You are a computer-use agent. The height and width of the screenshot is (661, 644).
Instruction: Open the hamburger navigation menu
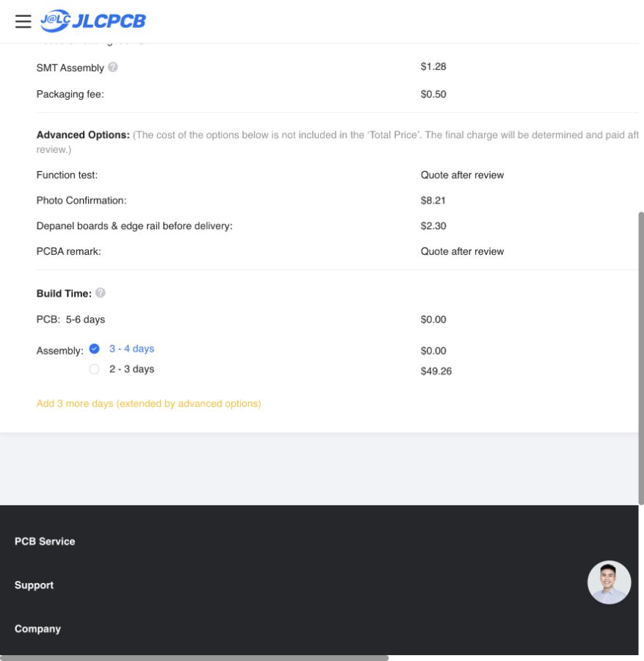pyautogui.click(x=23, y=21)
